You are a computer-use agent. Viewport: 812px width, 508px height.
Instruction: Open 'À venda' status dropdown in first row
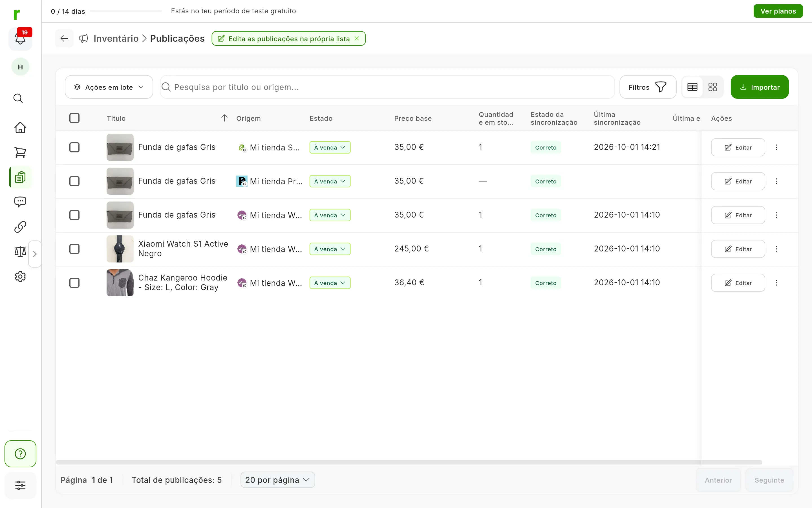330,147
